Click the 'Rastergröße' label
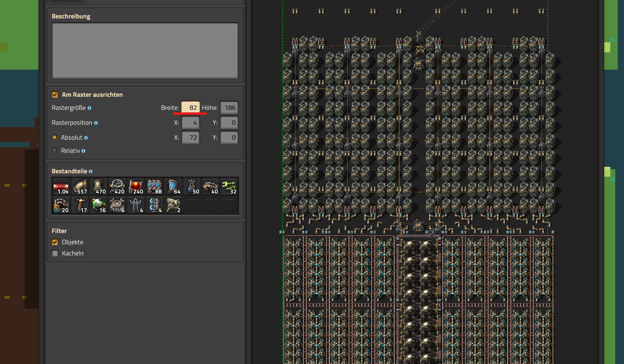 [x=69, y=108]
